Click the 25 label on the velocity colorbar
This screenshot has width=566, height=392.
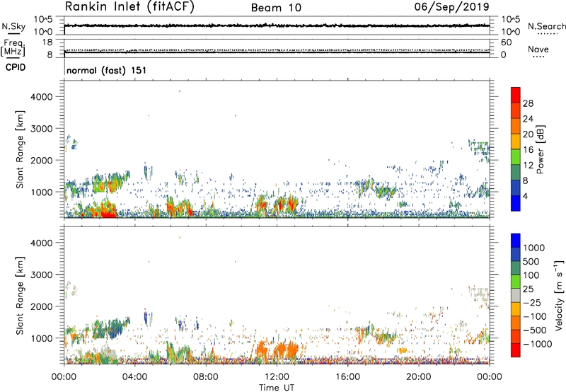pyautogui.click(x=529, y=289)
